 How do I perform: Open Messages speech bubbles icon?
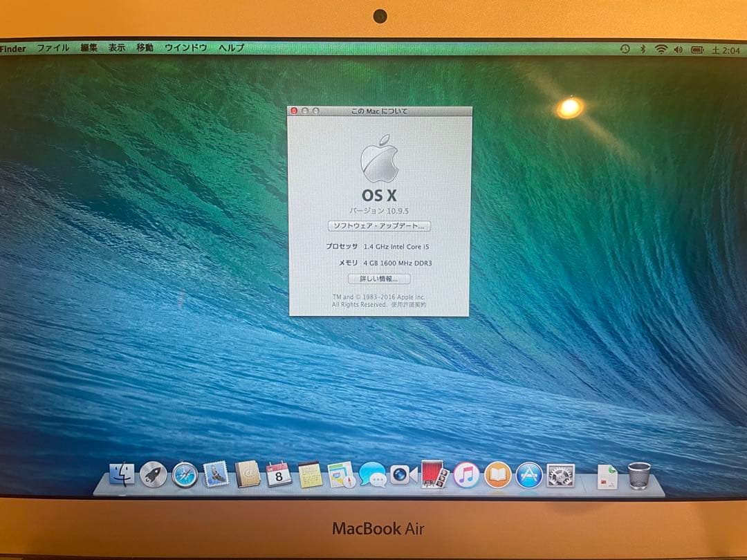click(x=373, y=475)
